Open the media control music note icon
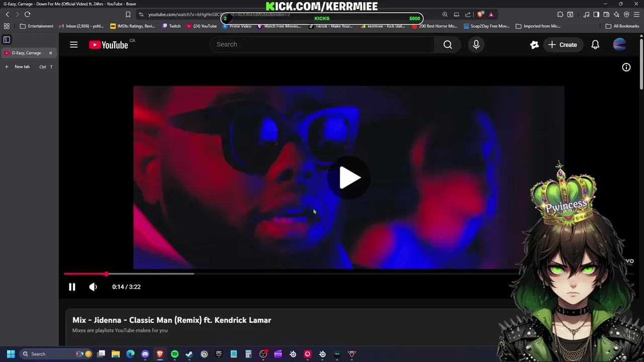Viewport: 644px width, 362px height. coord(586,15)
